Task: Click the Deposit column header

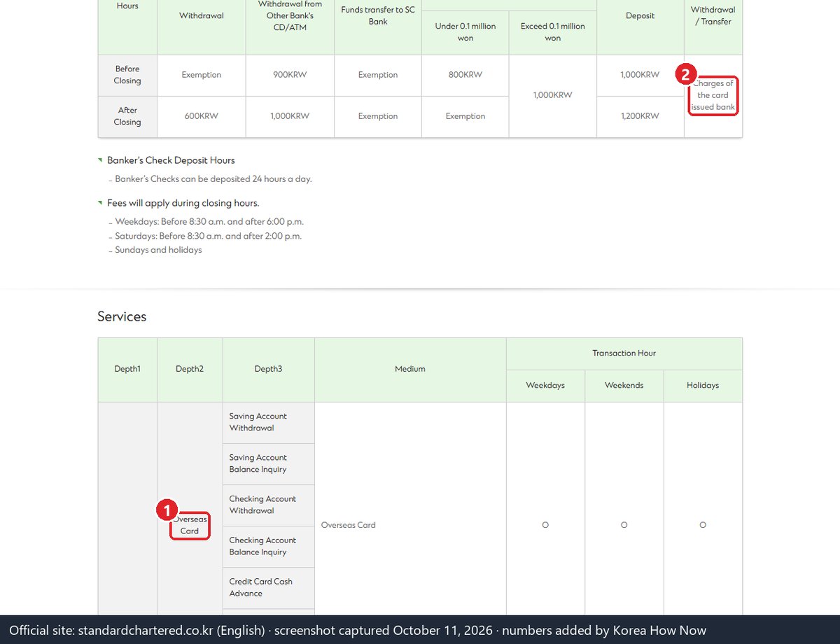Action: point(640,15)
